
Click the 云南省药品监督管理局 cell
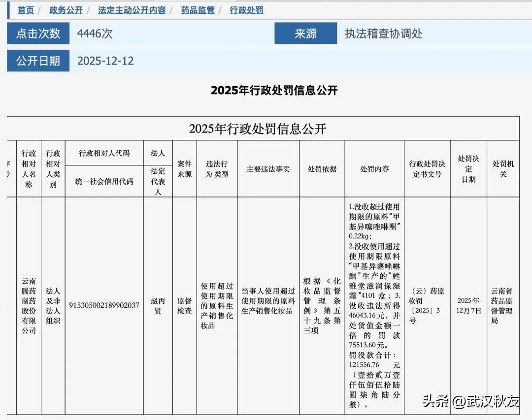click(x=502, y=305)
